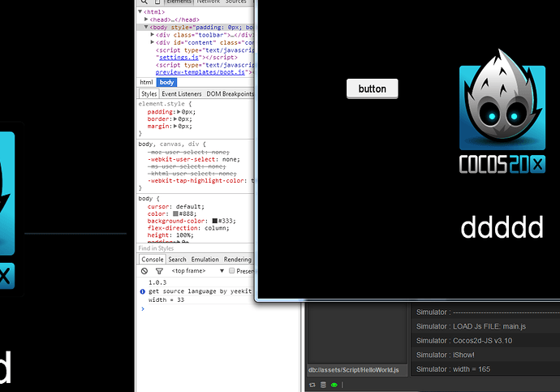This screenshot has height=392, width=560.
Task: Select the body breadcrumb item
Action: tap(167, 82)
